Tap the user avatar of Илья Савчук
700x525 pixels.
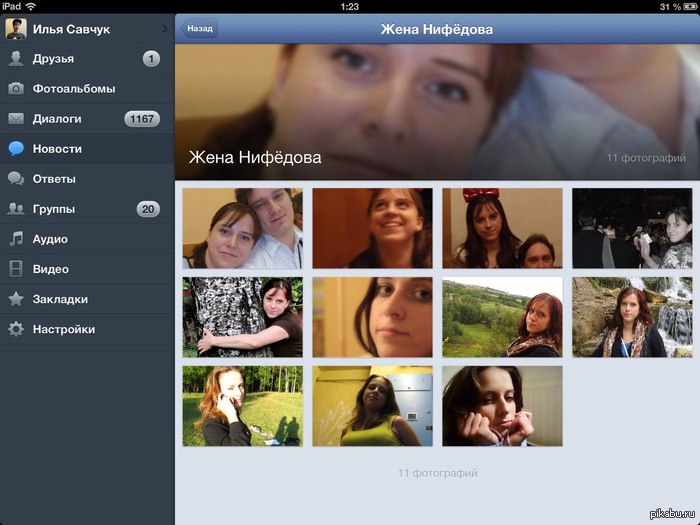16,29
